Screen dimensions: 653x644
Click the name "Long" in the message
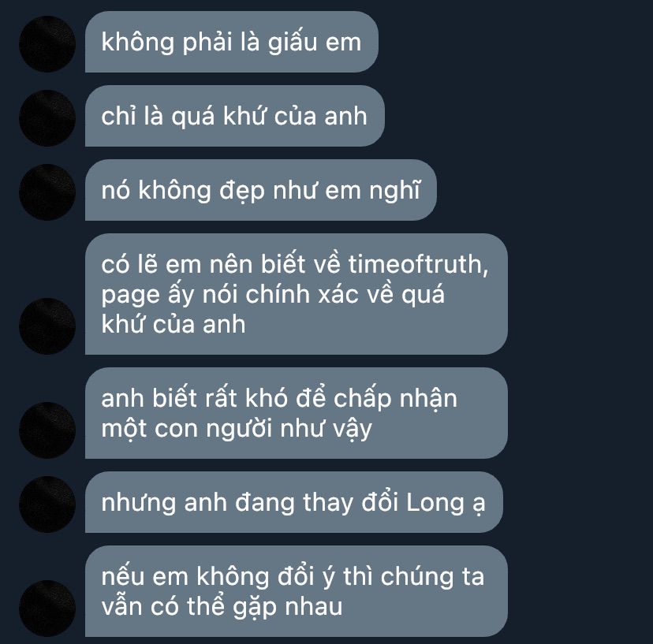[x=435, y=503]
